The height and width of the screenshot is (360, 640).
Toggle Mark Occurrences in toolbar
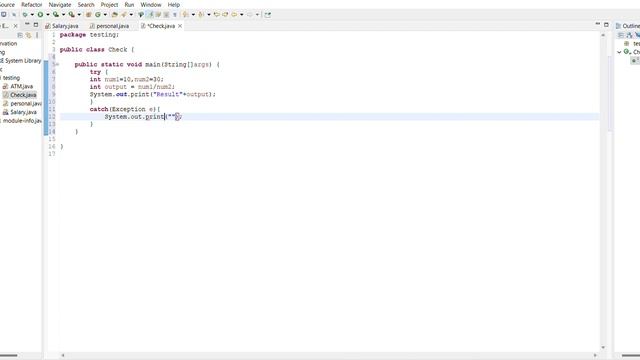coord(150,15)
